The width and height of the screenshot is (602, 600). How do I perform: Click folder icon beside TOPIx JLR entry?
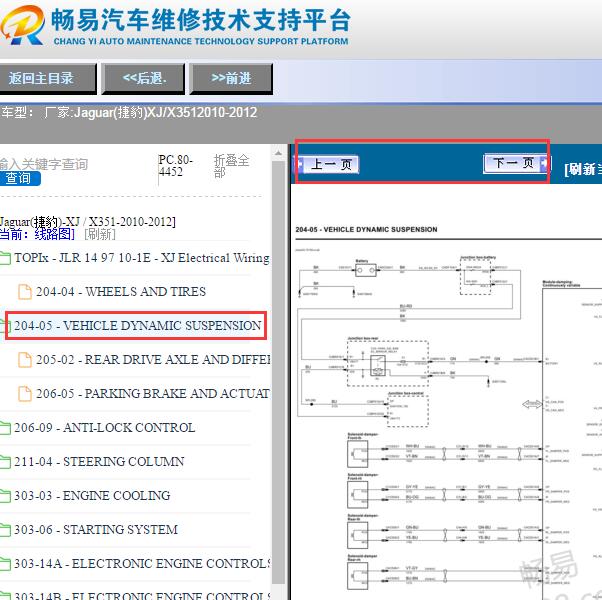(x=5, y=258)
